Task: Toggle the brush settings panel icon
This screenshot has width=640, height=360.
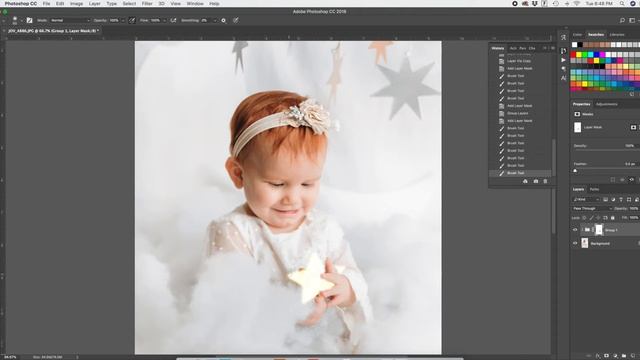Action: click(29, 20)
